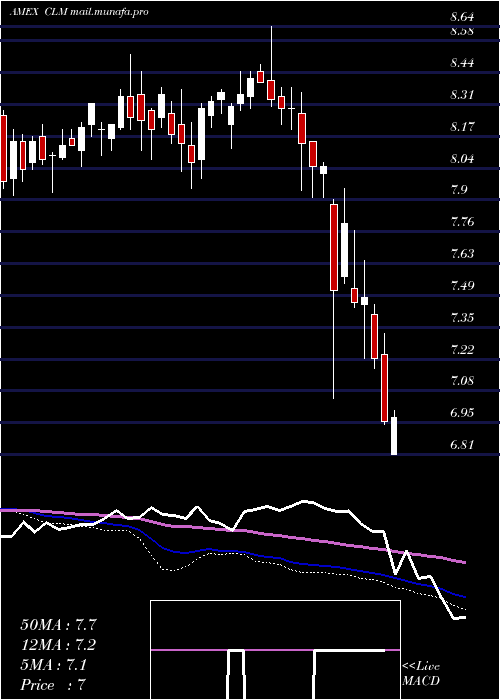
Task: Click the 'AMEX CLM mail.munafa.pro' chart title
Action: pyautogui.click(x=79, y=12)
